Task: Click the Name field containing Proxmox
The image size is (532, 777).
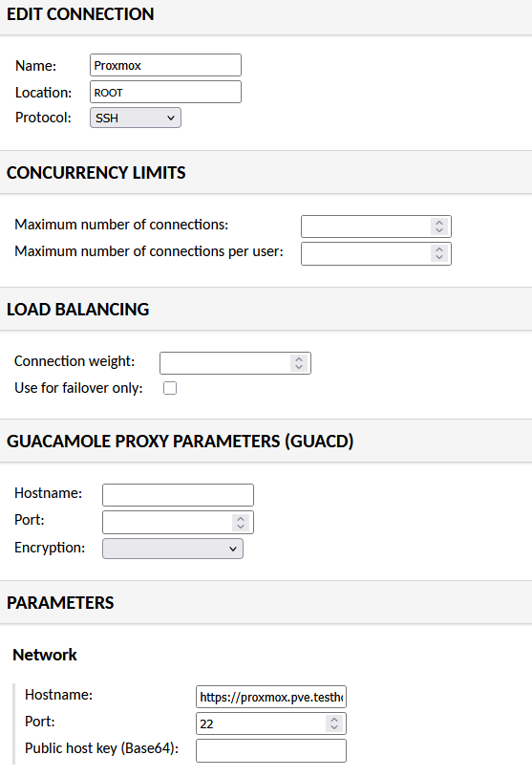Action: pyautogui.click(x=165, y=65)
